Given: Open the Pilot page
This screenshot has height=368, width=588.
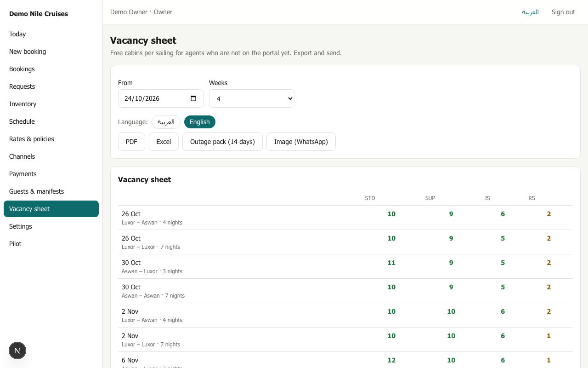Looking at the screenshot, I should pyautogui.click(x=51, y=244).
